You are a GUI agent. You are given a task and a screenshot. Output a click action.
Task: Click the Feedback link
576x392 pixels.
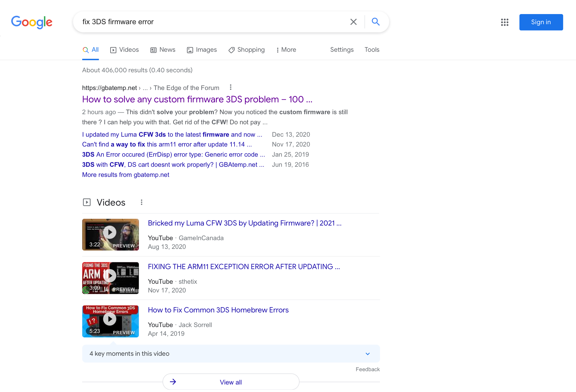[x=368, y=369]
